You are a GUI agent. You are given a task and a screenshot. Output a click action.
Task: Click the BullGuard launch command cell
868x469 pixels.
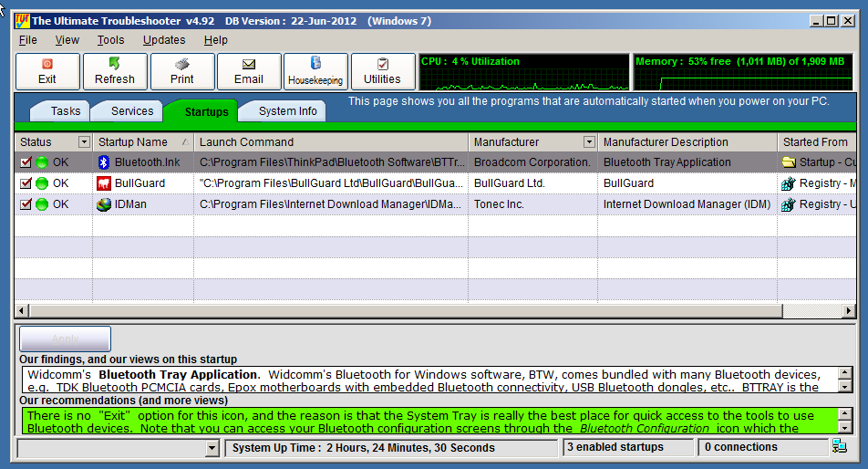[x=331, y=183]
